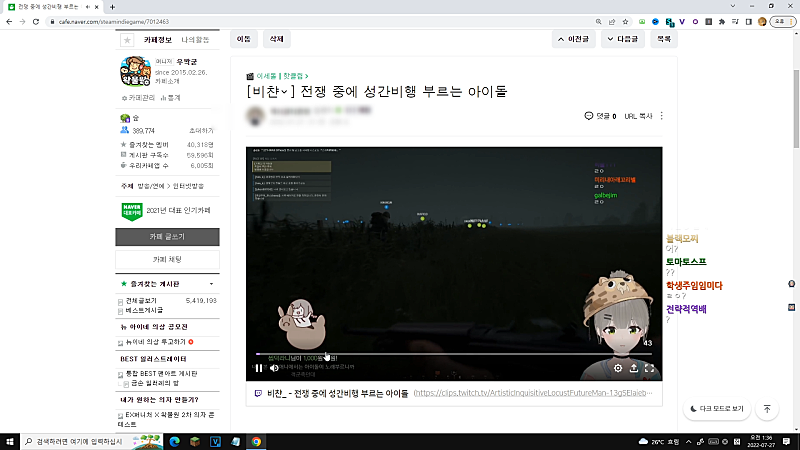Click the zoom magnifier icon in address bar
800x450 pixels.
598,21
